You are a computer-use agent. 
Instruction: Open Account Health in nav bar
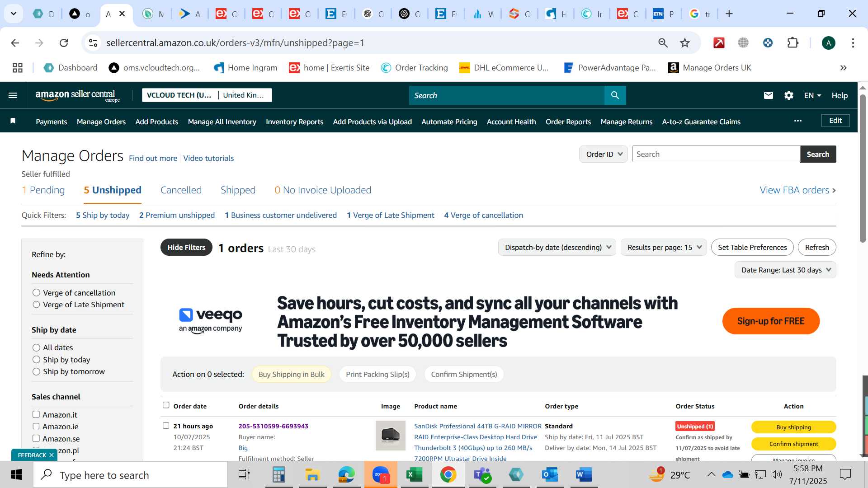pyautogui.click(x=511, y=122)
